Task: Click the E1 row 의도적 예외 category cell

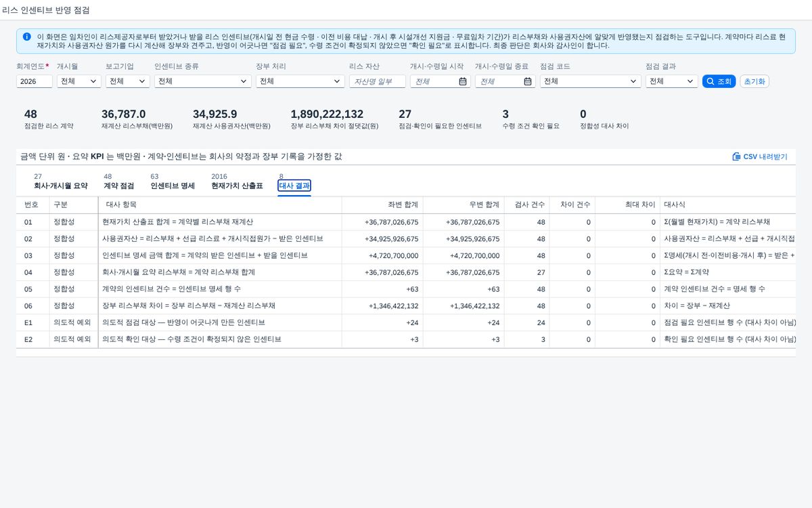Action: click(x=74, y=322)
